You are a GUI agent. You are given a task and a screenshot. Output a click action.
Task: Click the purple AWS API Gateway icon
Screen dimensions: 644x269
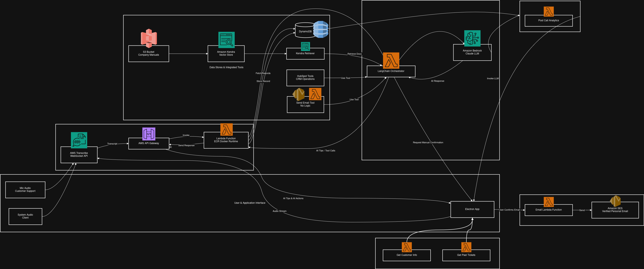click(x=149, y=134)
